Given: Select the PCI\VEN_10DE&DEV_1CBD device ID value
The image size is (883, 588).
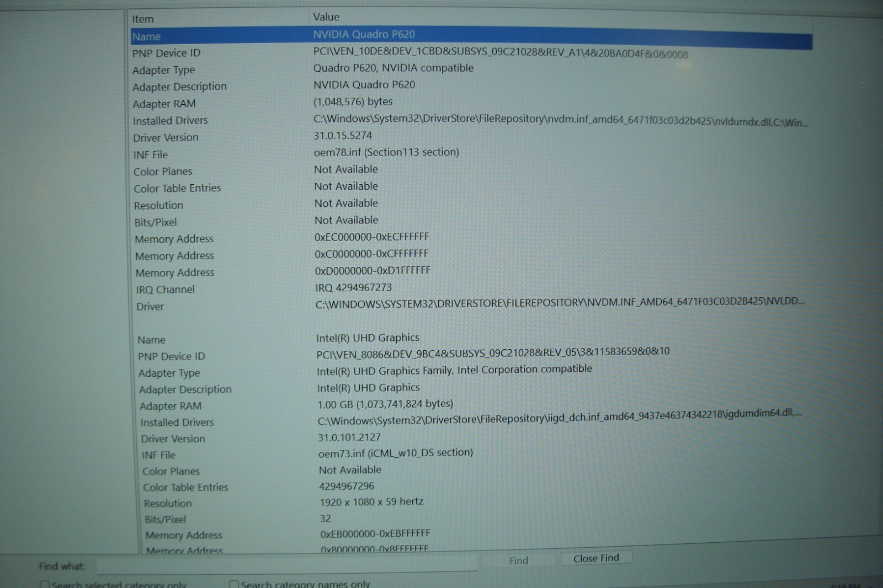Looking at the screenshot, I should (501, 53).
